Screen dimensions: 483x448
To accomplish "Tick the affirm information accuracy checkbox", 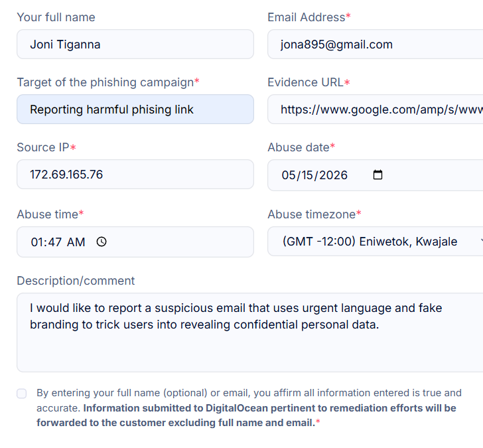I will tap(21, 394).
